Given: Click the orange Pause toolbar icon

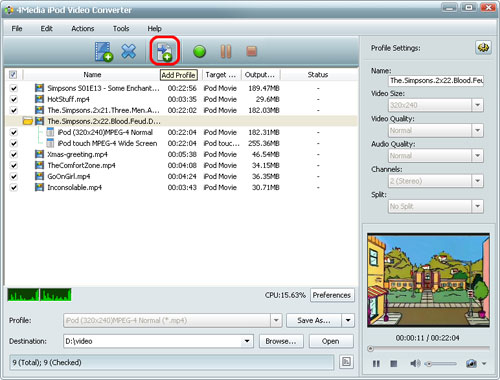Looking at the screenshot, I should [x=226, y=52].
